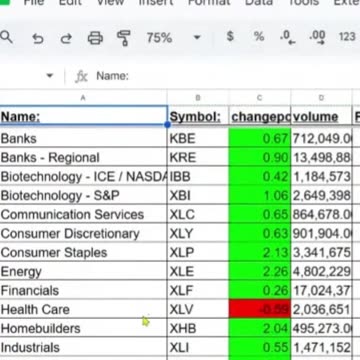
Task: Click the Banks - Regional cell
Action: coord(83,157)
